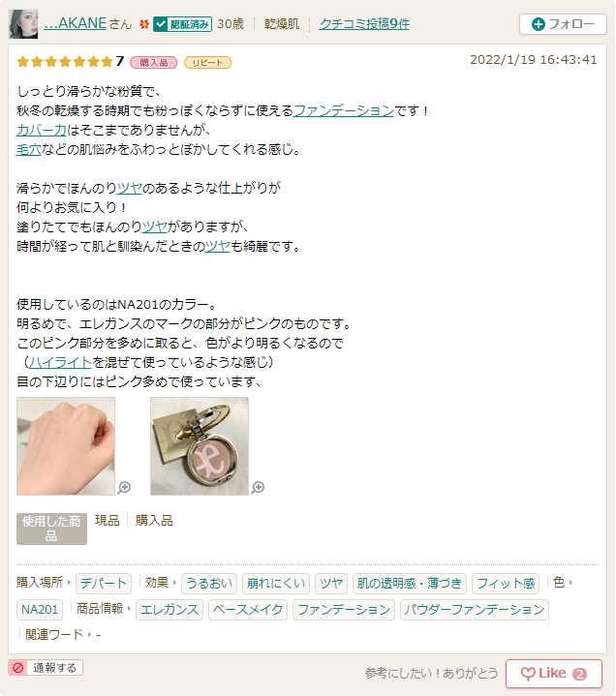
Task: Click the ファンデーション link in the review text
Action: coord(344,110)
